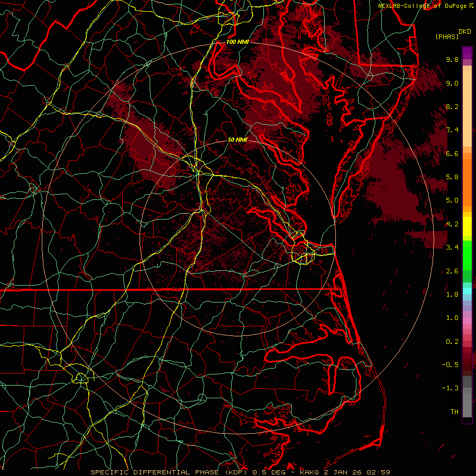This screenshot has width=476, height=476.
Task: Pick the peach segment of the color bar
Action: (x=467, y=108)
